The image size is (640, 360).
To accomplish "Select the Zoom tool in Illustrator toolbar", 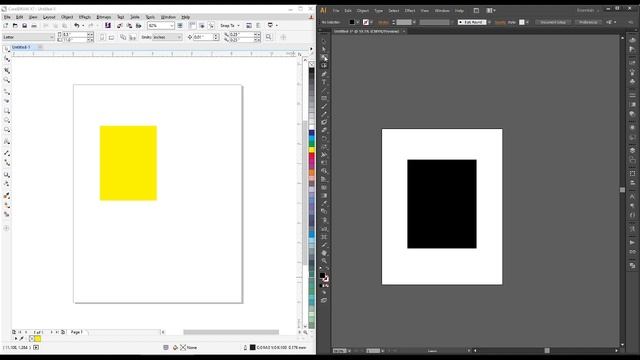I will click(x=324, y=261).
